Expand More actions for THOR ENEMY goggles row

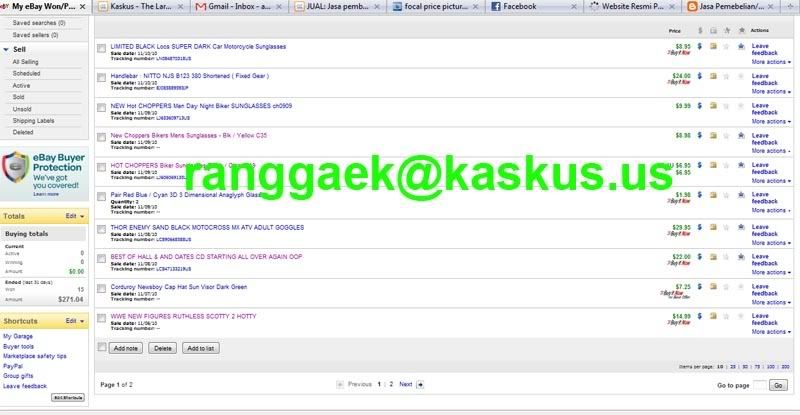coord(771,243)
